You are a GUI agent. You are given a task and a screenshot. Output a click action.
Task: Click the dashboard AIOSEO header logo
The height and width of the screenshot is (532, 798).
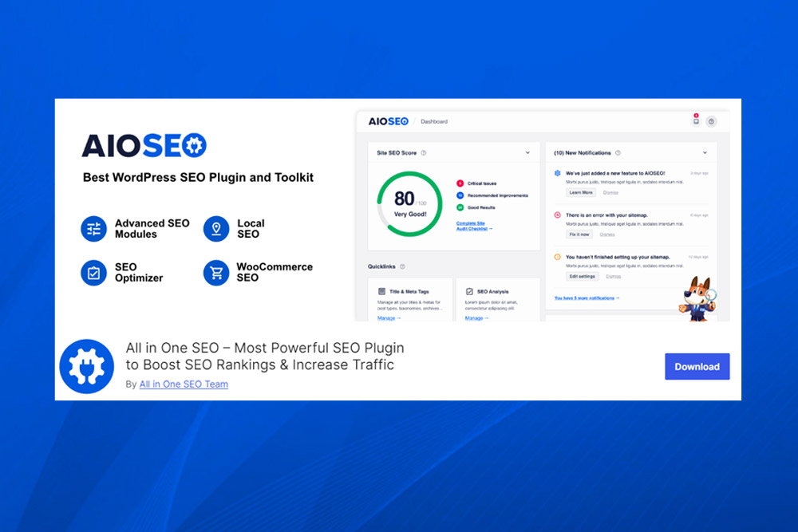pos(389,121)
